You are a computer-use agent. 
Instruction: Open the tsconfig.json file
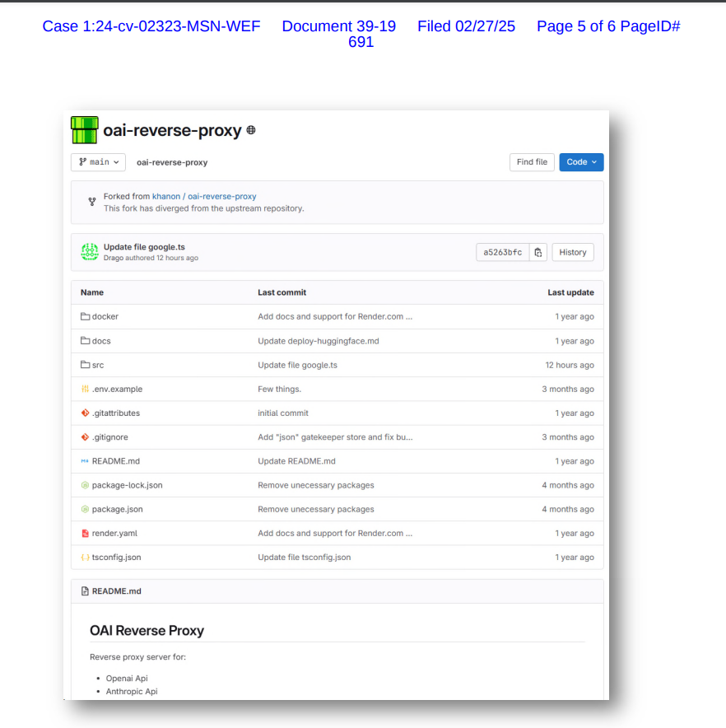117,558
